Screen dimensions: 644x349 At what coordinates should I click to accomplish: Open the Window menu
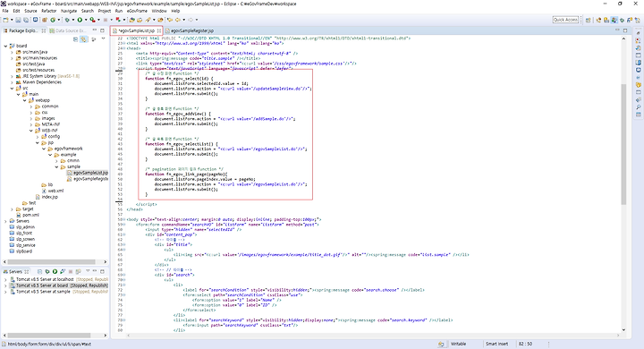159,11
